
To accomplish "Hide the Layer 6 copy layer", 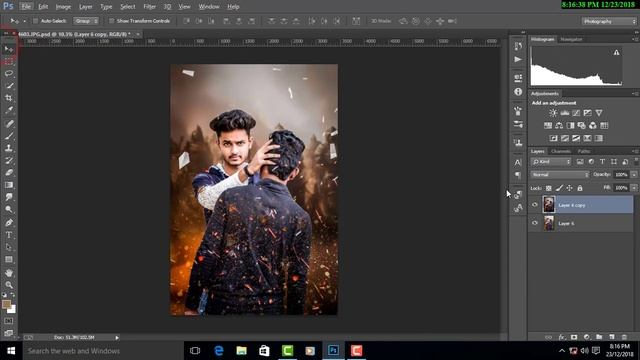I will (x=534, y=205).
